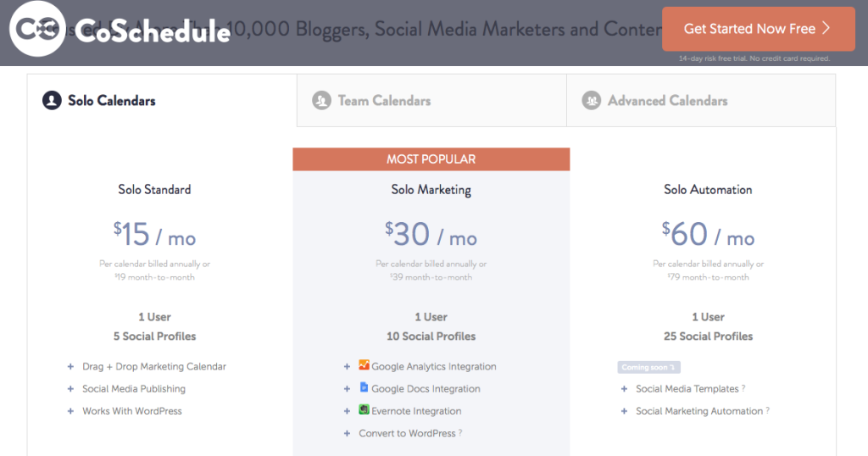Click the Social Media Templates text

click(687, 389)
